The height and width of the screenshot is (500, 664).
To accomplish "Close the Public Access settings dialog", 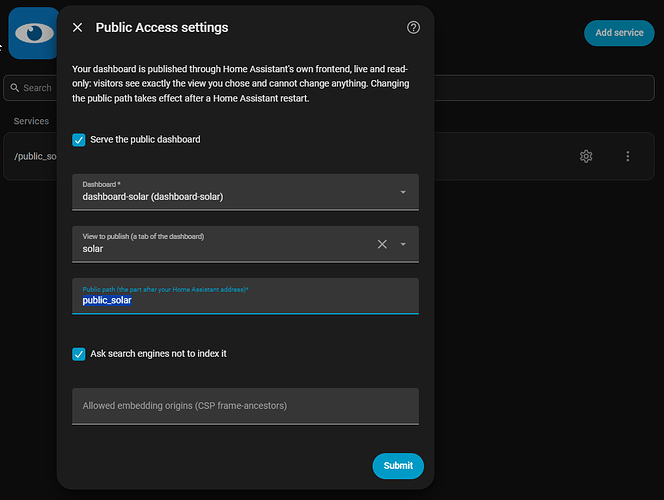I will [77, 28].
